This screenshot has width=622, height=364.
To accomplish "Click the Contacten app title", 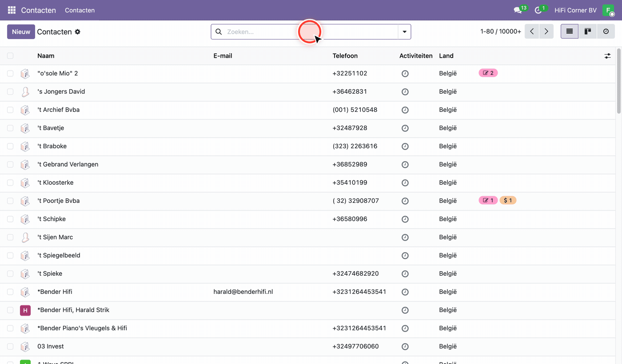I will tap(39, 10).
